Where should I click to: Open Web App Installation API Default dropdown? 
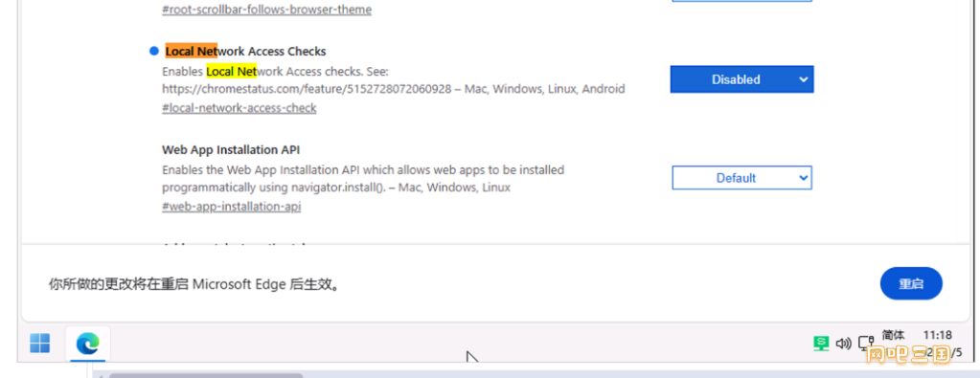[x=741, y=178]
